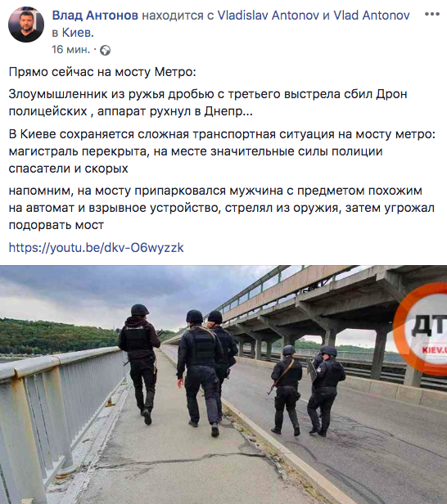Open tagged Vladislav Antonov profile

[269, 15]
